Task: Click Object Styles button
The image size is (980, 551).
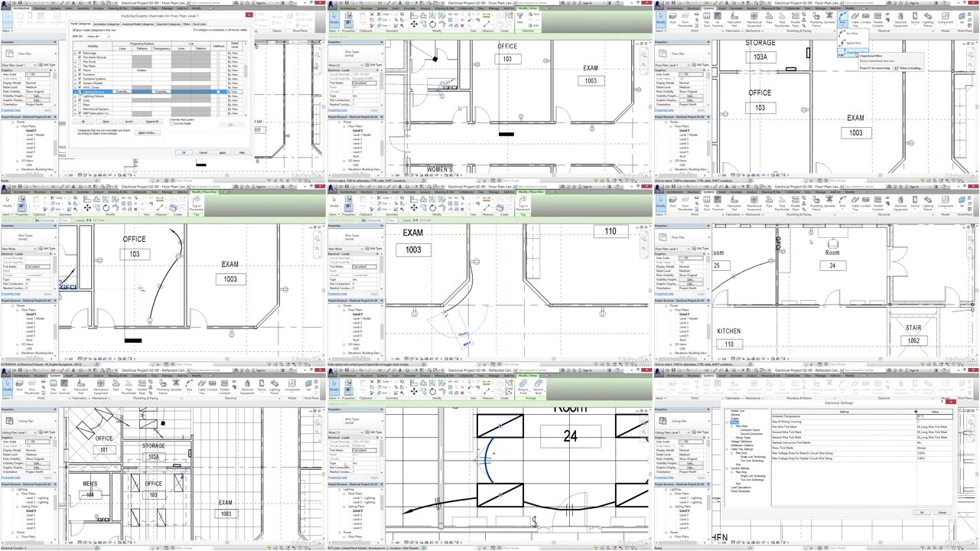Action: [x=148, y=132]
